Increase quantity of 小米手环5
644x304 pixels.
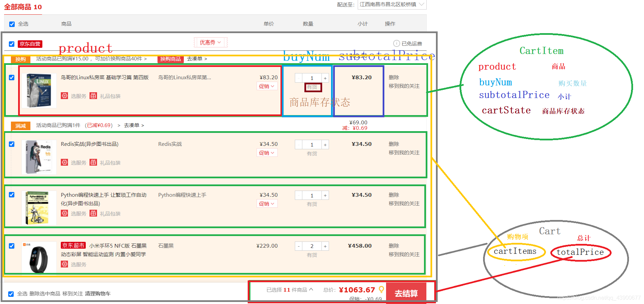tap(325, 246)
